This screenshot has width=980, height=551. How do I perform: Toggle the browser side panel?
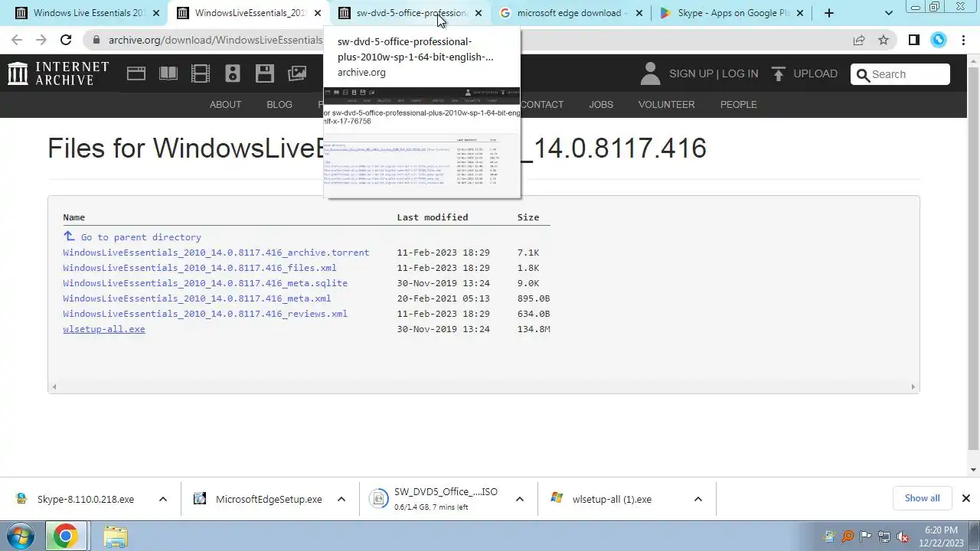[914, 40]
